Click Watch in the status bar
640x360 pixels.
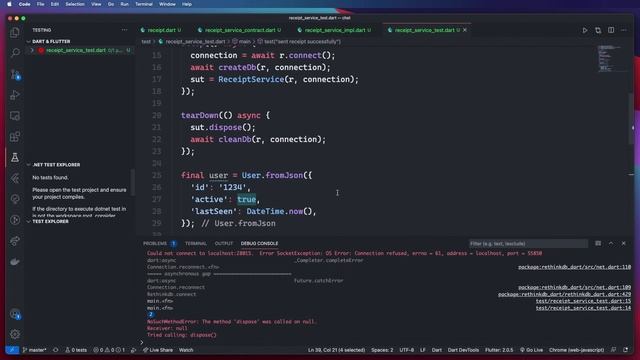pyautogui.click(x=186, y=350)
